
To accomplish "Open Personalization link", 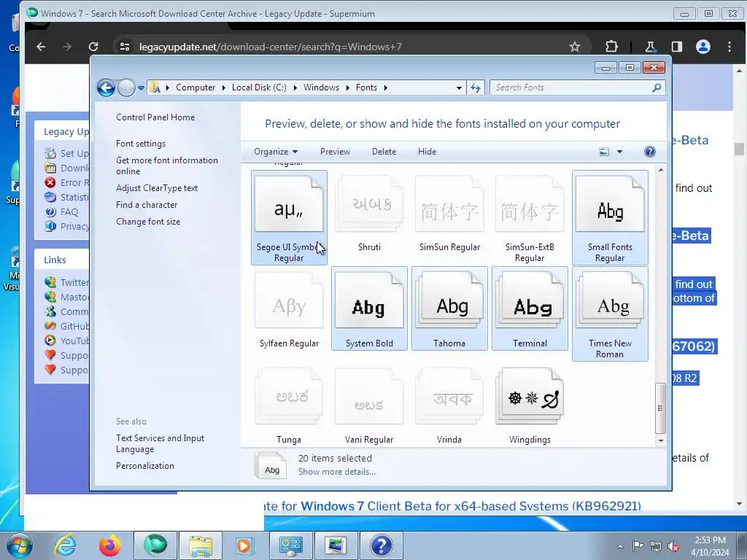I will click(145, 466).
